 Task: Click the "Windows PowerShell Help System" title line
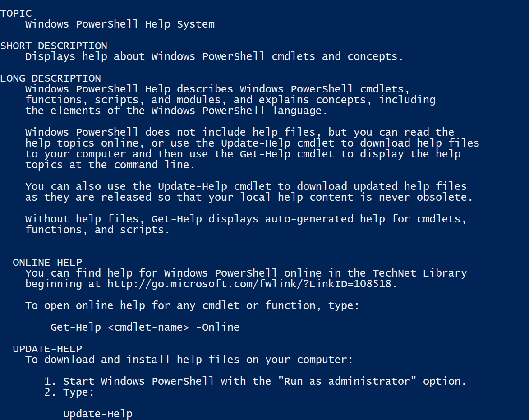click(x=120, y=24)
